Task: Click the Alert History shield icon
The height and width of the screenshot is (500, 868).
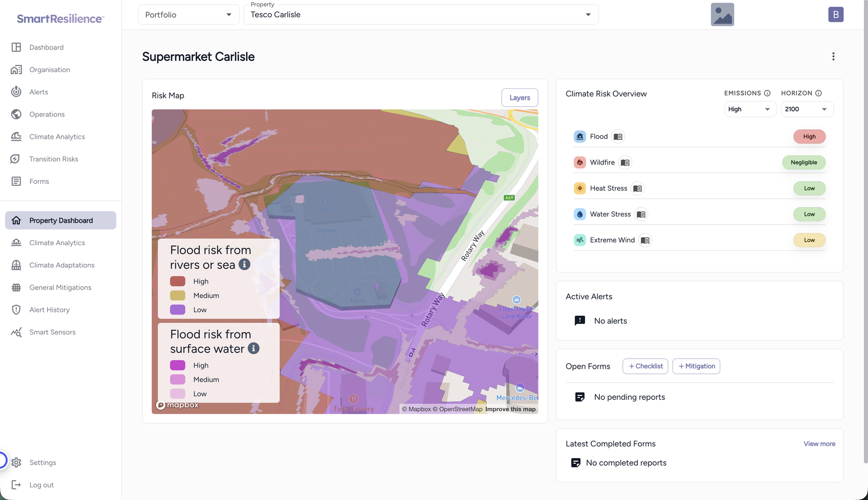Action: tap(16, 309)
